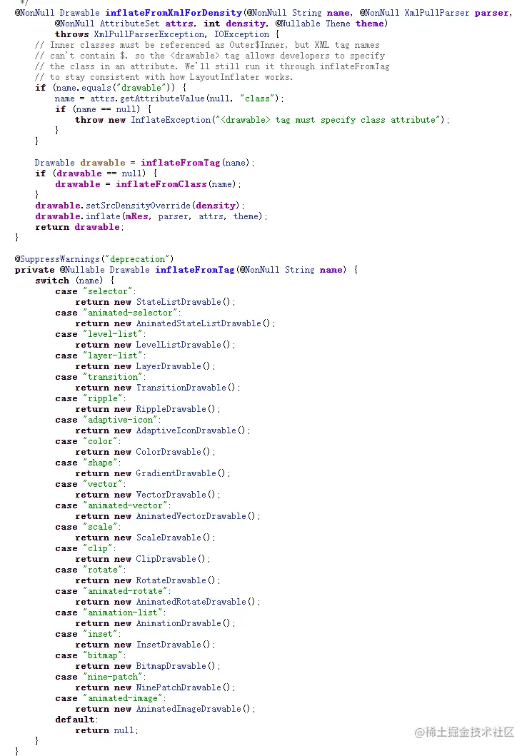532x756 pixels.
Task: Click name.equals("drawable") condition
Action: [114, 88]
